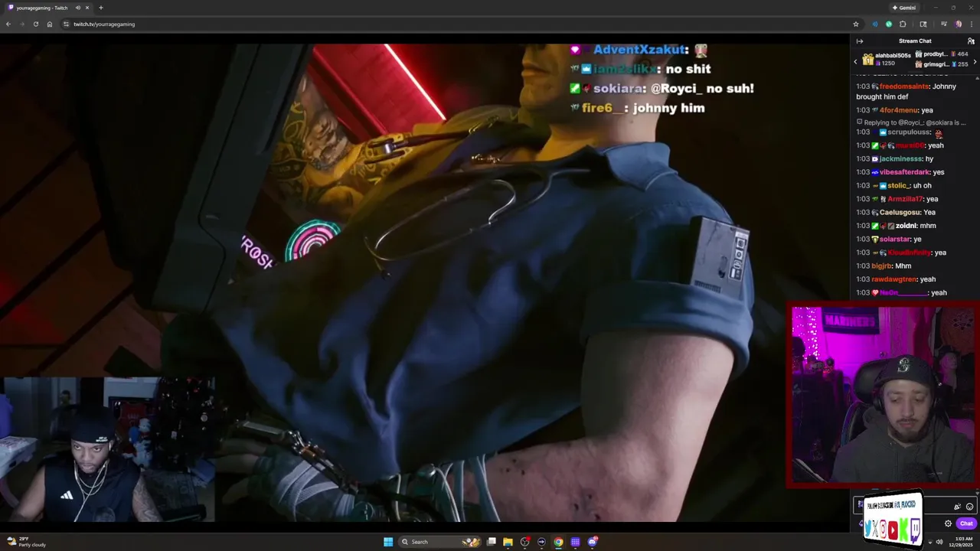
Task: Open the blue sound wave extension
Action: pyautogui.click(x=875, y=24)
